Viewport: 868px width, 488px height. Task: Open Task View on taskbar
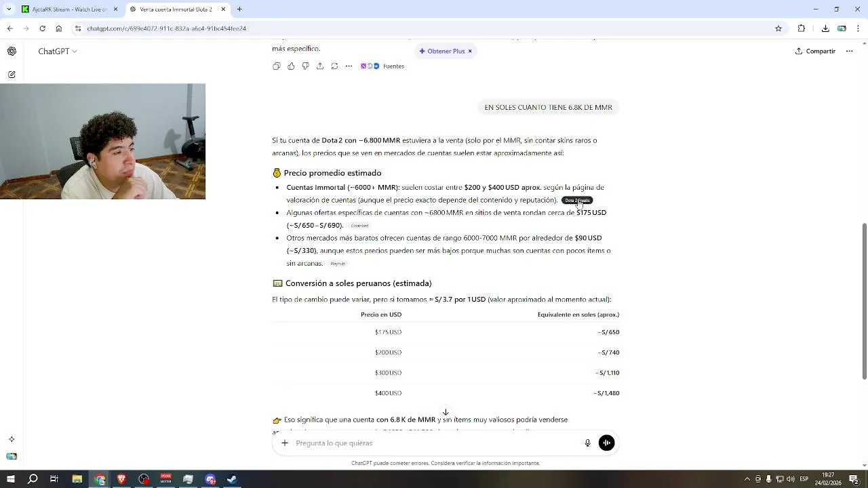coord(54,479)
